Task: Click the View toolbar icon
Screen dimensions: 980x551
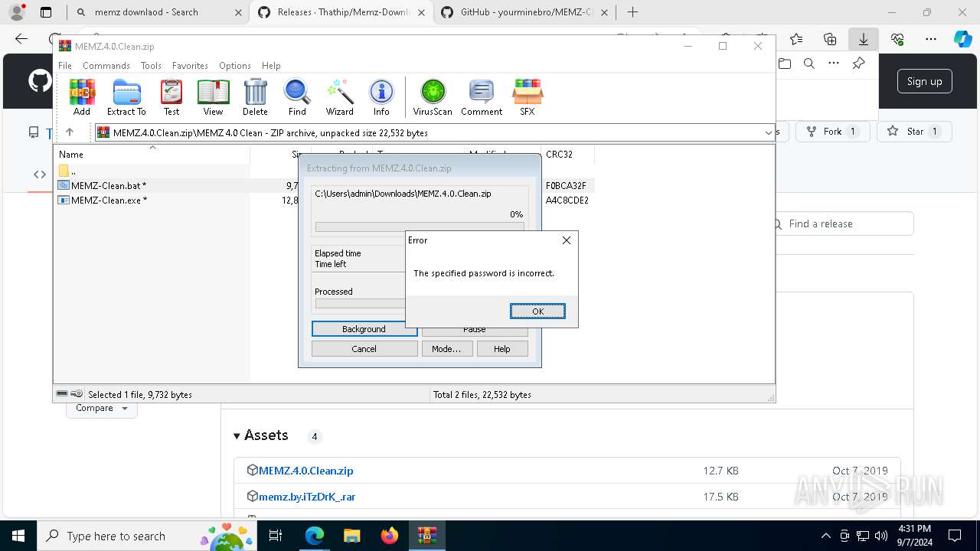Action: click(213, 97)
